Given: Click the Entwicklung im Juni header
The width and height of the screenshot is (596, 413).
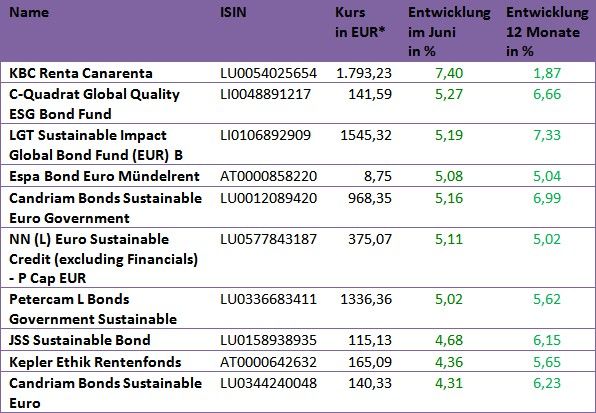Looking at the screenshot, I should (x=449, y=32).
